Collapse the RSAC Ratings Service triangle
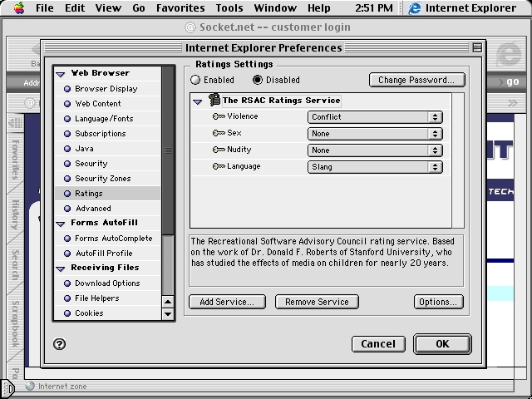The image size is (532, 399). (198, 101)
